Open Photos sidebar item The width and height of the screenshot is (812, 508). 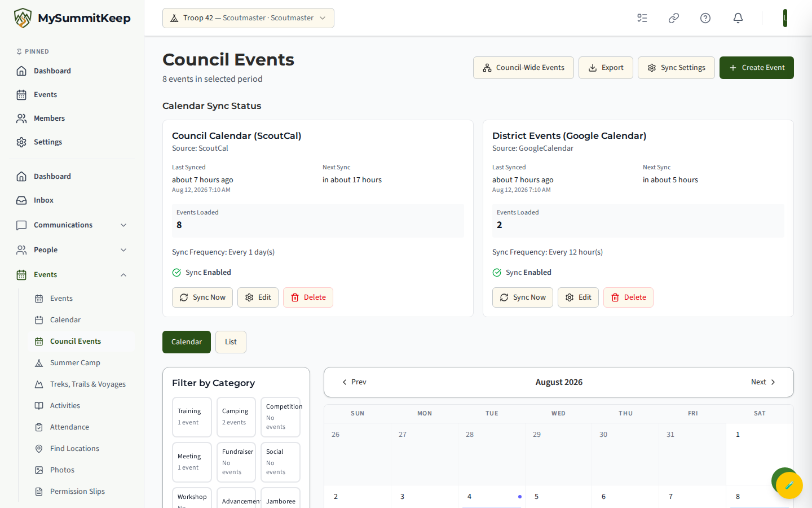coord(81,470)
